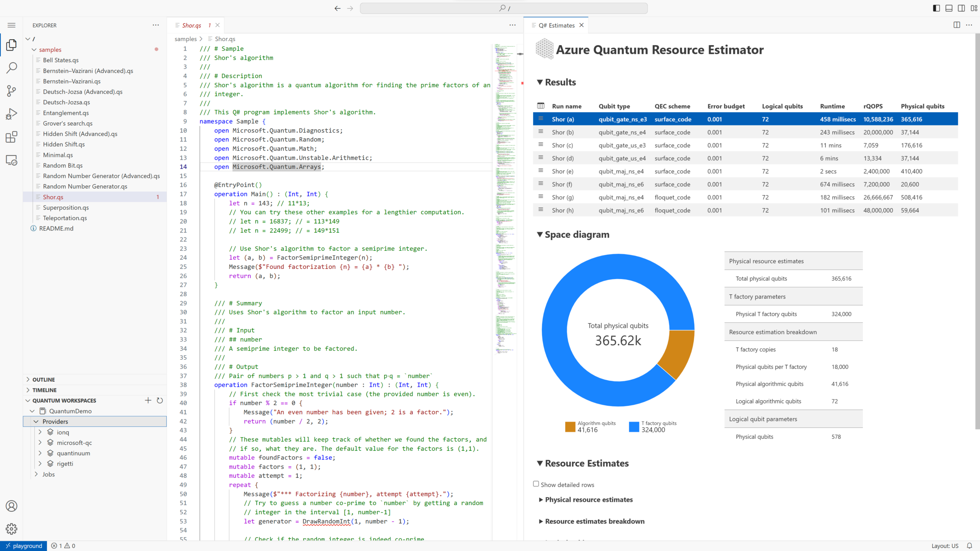Toggle the primary sidebar visibility

(936, 8)
